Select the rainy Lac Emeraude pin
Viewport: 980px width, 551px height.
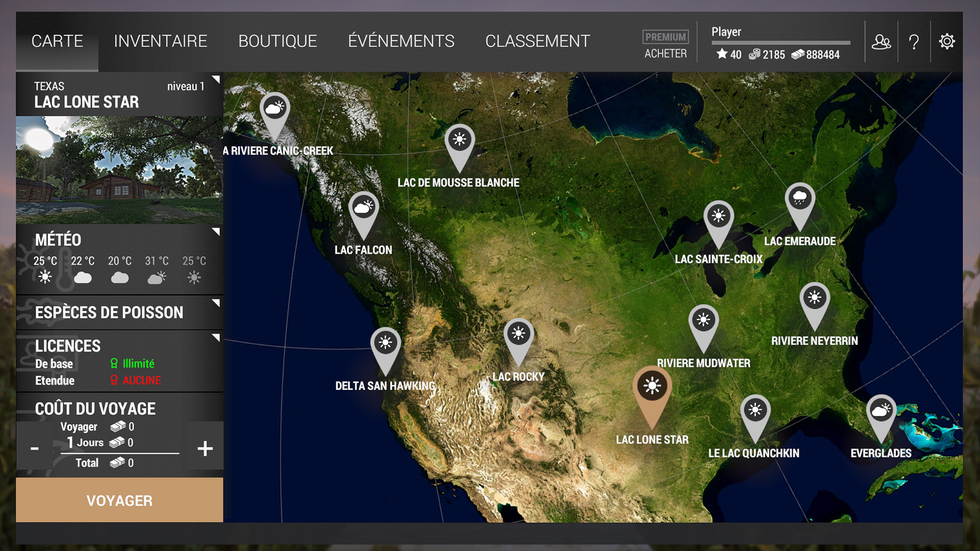[800, 207]
